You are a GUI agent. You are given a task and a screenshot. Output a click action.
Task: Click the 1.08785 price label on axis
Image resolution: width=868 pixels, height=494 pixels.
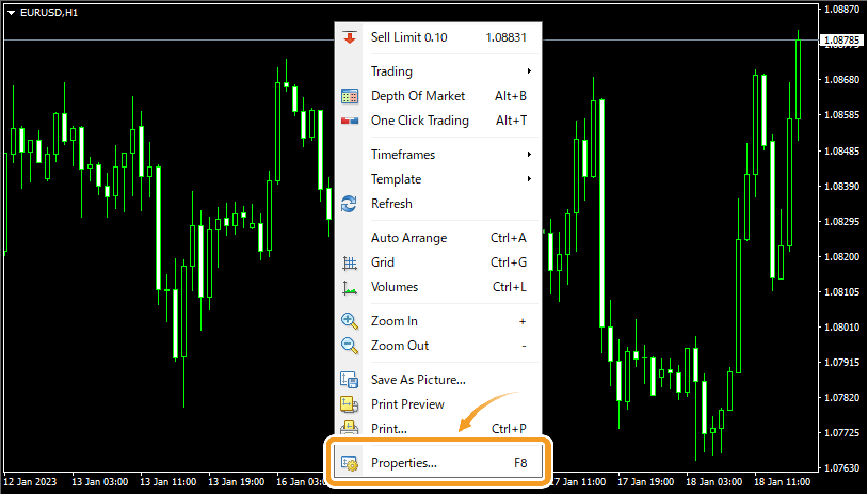pyautogui.click(x=841, y=41)
